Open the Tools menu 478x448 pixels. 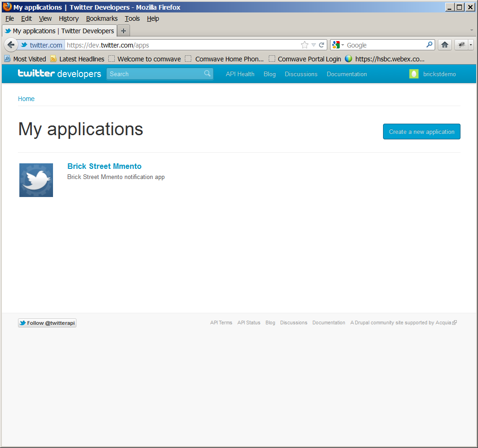pos(132,18)
